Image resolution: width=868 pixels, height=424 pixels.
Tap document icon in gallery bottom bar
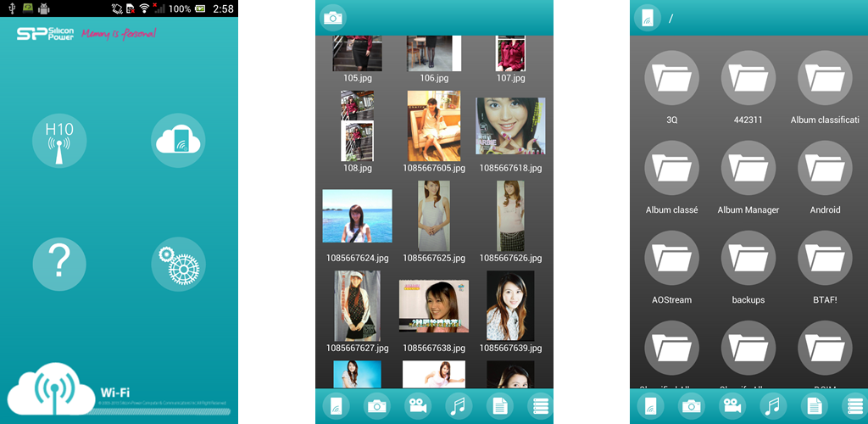click(x=500, y=407)
